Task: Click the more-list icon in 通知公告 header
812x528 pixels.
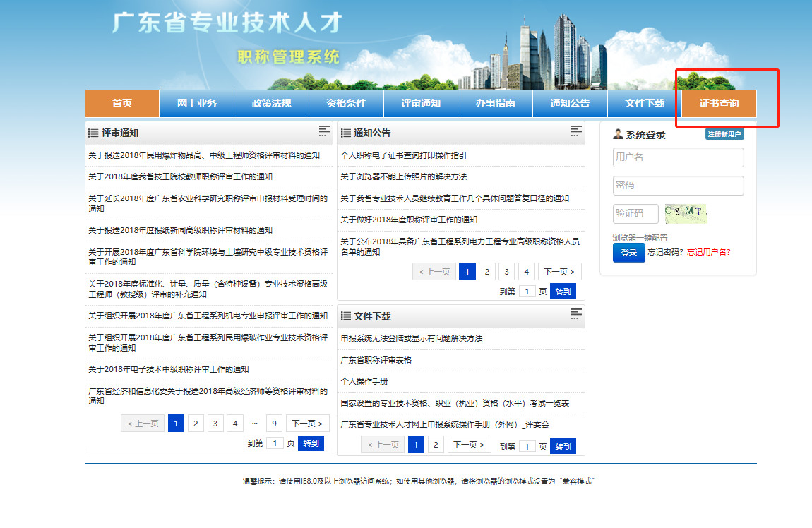Action: click(x=576, y=131)
